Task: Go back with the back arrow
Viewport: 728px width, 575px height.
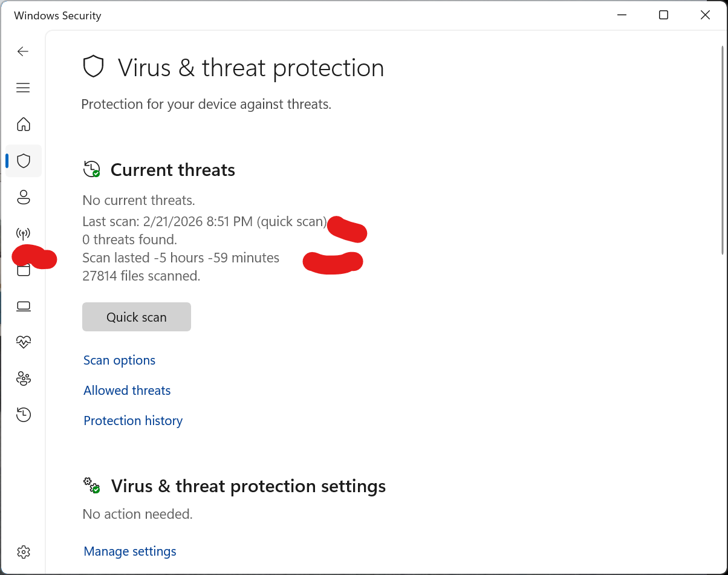Action: tap(23, 52)
